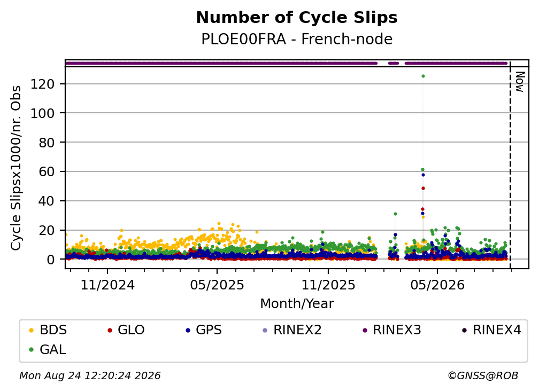
Task: Click the GPS blue legend dot
Action: 188,330
